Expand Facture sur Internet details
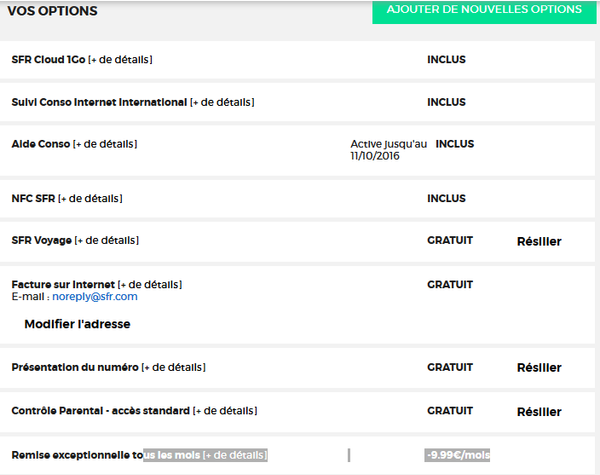 tap(150, 285)
